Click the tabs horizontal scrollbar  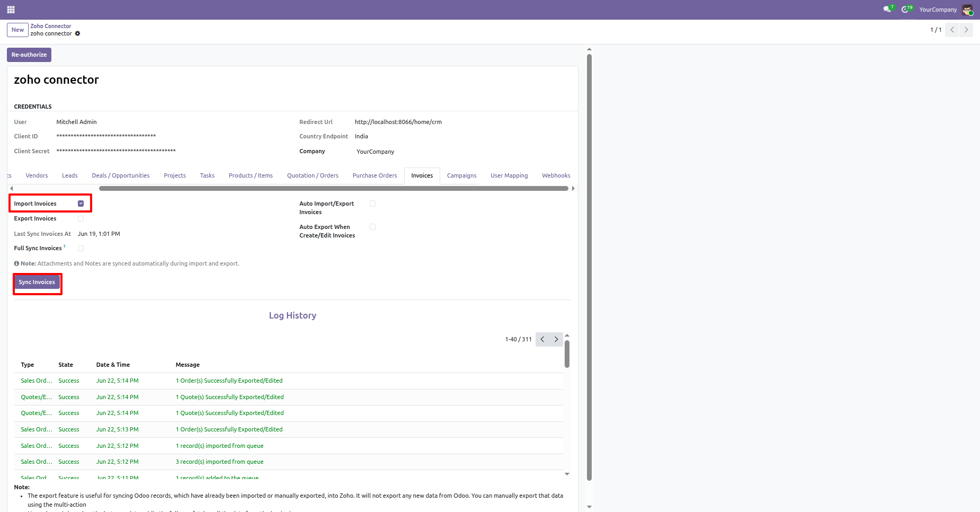coord(334,188)
